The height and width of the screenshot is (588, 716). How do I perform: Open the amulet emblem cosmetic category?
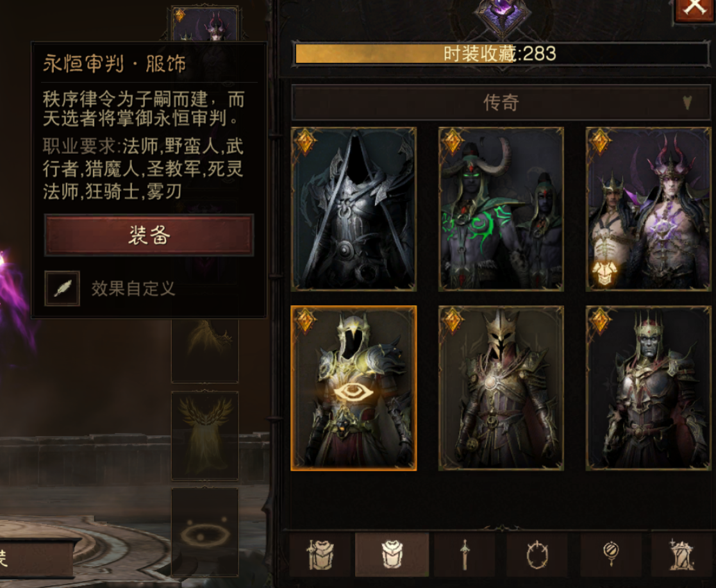point(610,554)
